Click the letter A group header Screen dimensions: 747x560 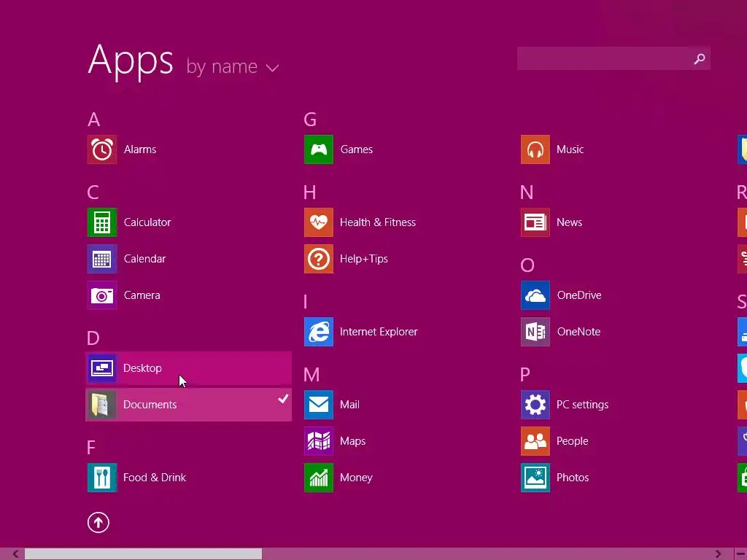coord(94,120)
